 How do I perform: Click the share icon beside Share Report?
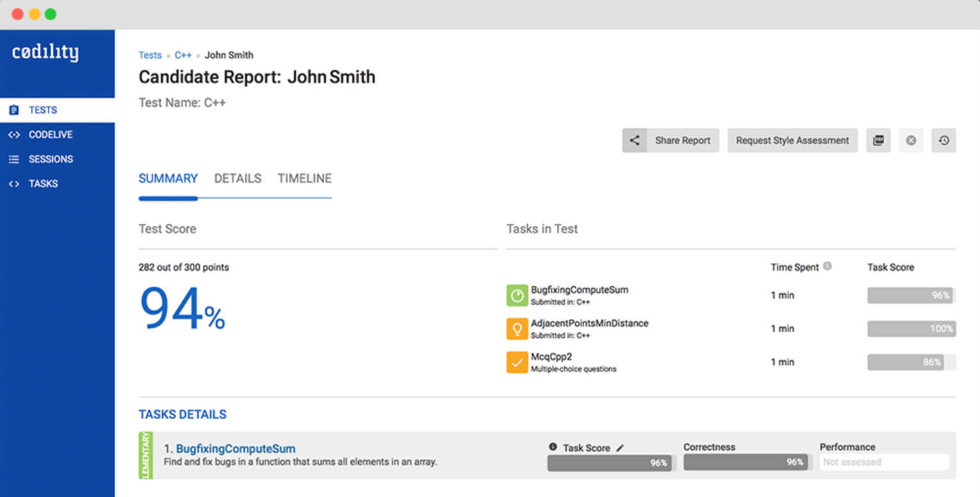634,141
